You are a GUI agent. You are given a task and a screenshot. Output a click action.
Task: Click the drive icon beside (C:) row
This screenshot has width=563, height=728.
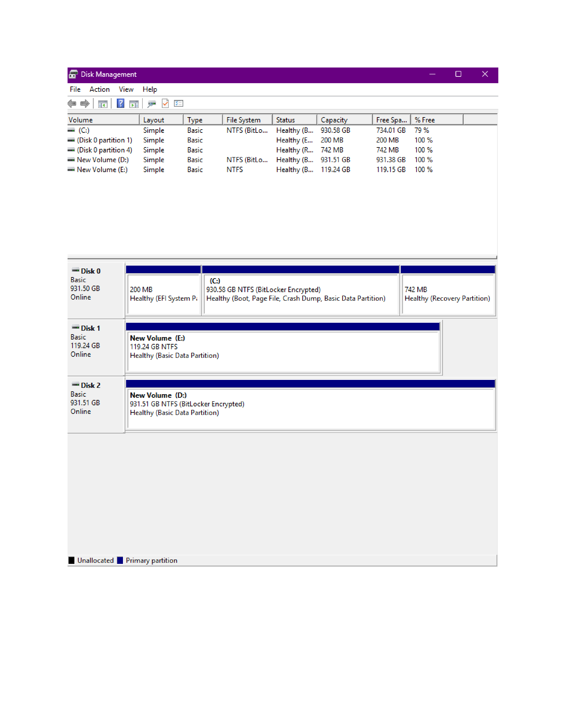tap(71, 130)
